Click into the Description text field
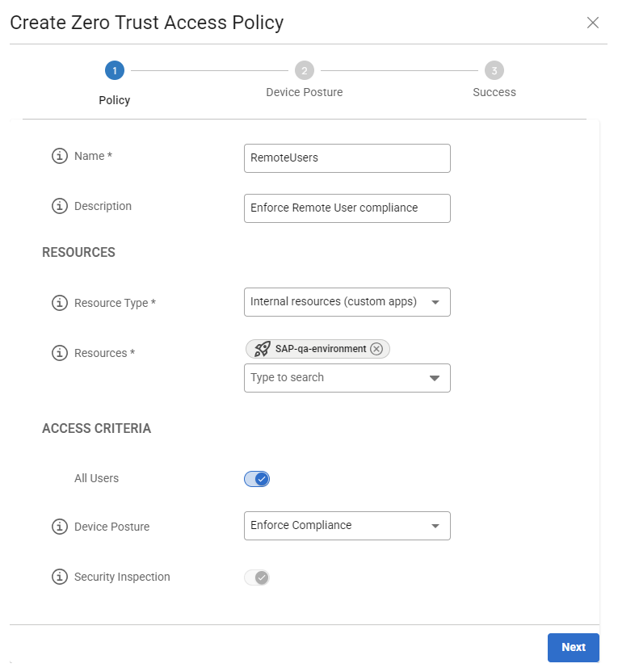Image resolution: width=618 pixels, height=672 pixels. point(347,208)
